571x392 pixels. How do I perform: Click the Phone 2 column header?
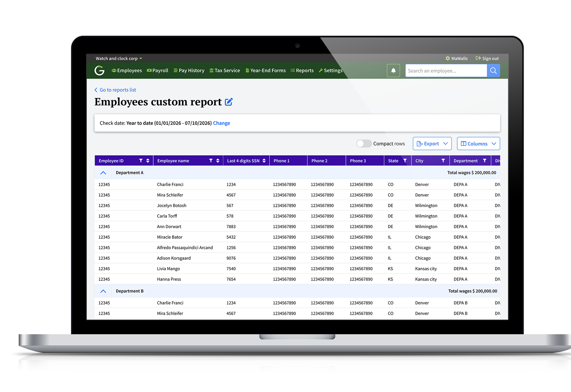point(327,161)
